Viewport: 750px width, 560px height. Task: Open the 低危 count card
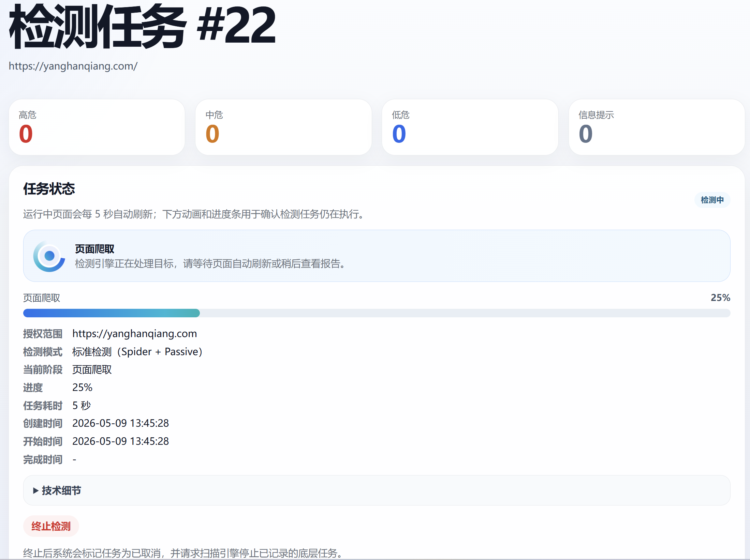[470, 127]
